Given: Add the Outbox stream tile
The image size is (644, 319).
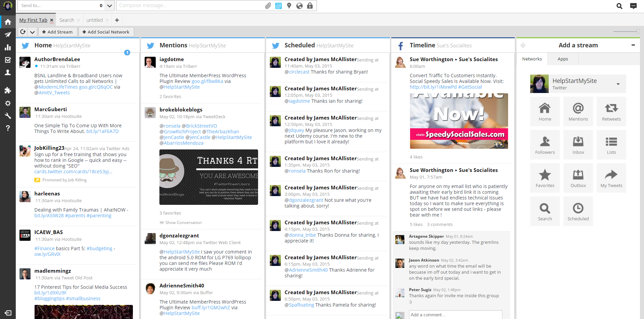Looking at the screenshot, I should pos(578,178).
